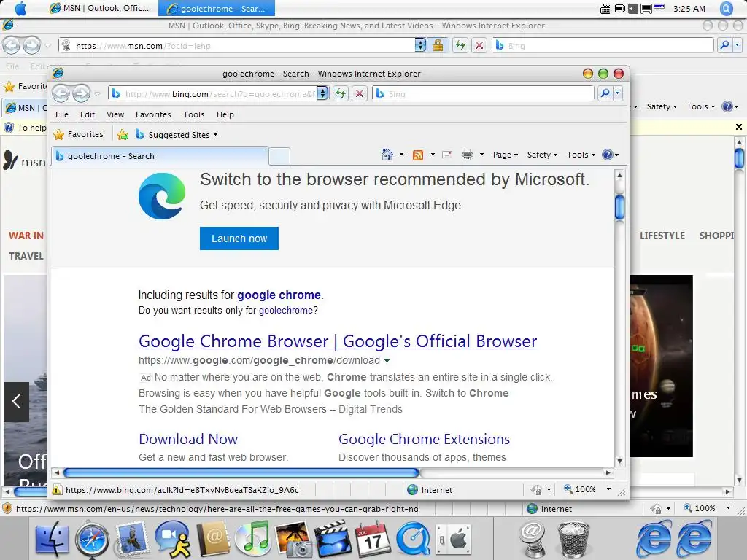Click the vertical scrollbar thumb in goolechrome window
The height and width of the screenshot is (560, 747).
coord(619,206)
